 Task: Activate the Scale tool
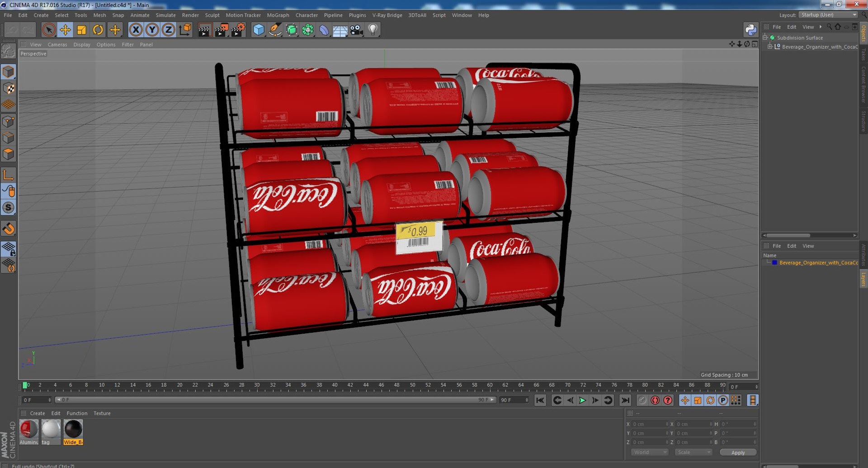[81, 30]
